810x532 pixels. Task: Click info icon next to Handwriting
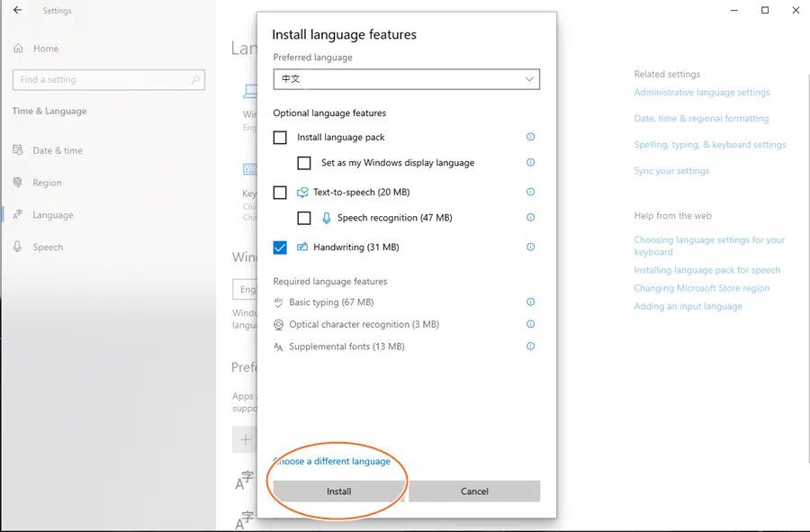530,247
